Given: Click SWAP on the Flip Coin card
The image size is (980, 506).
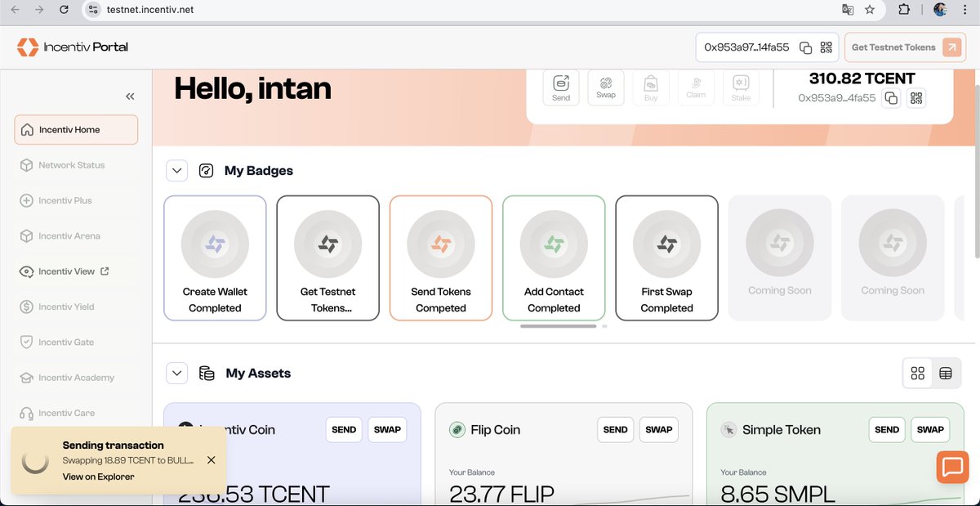Looking at the screenshot, I should tap(658, 430).
